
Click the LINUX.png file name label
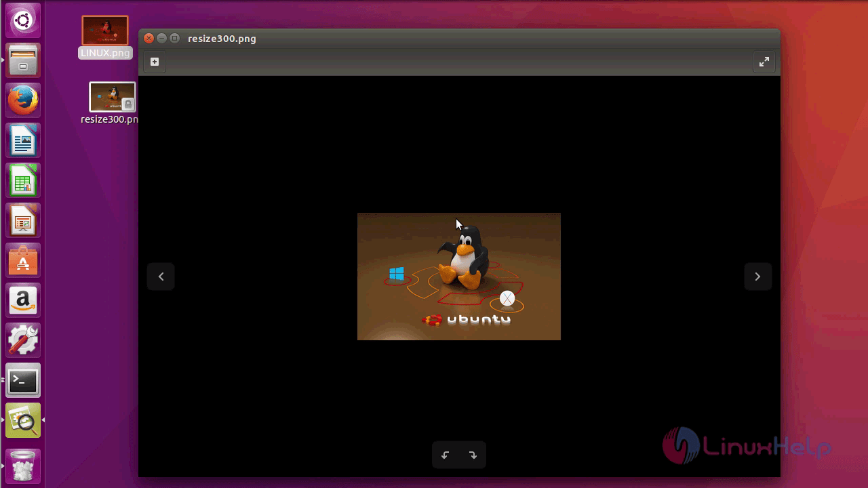click(105, 53)
